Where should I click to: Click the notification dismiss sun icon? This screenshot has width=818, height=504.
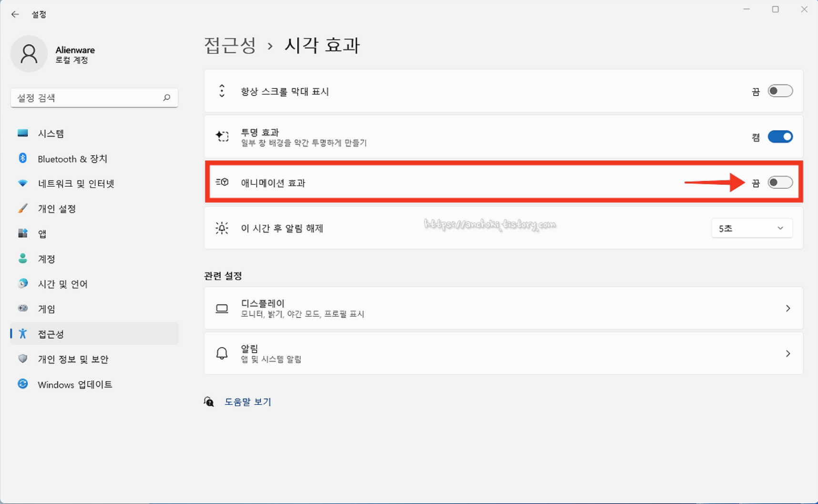tap(222, 228)
